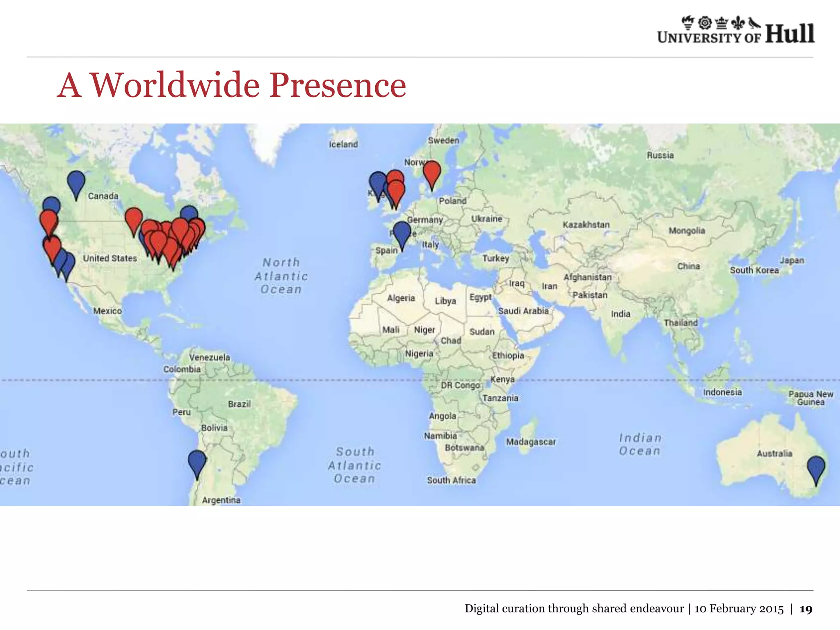Click the 'South Korea' country label
This screenshot has height=630, width=840.
pos(754,270)
